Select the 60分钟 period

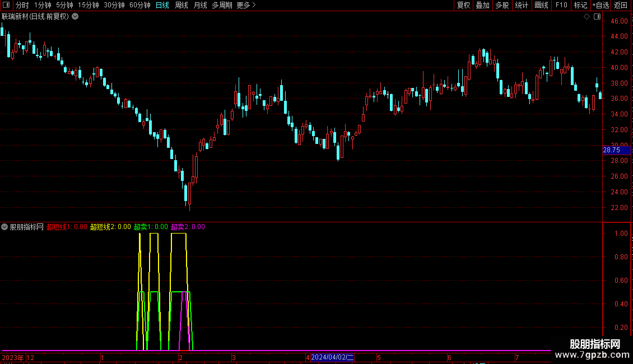tap(139, 5)
